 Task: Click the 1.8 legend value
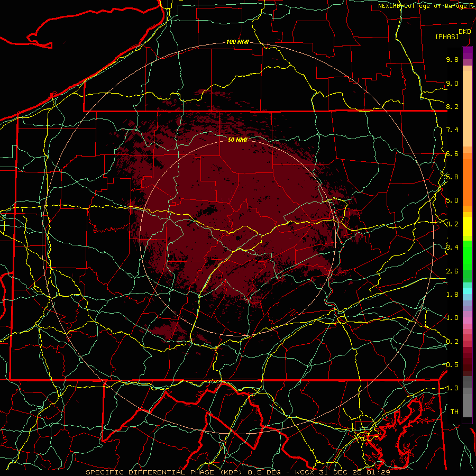click(452, 295)
